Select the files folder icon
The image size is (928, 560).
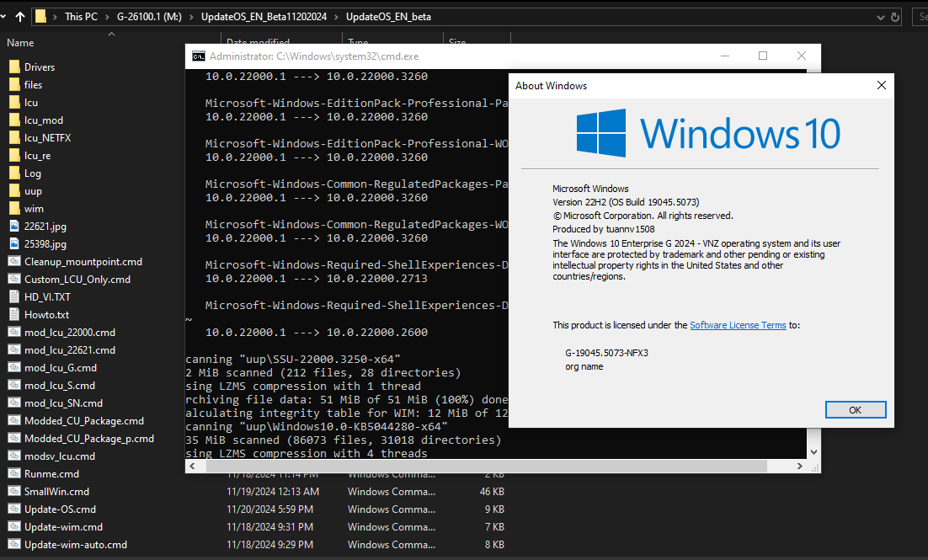15,85
